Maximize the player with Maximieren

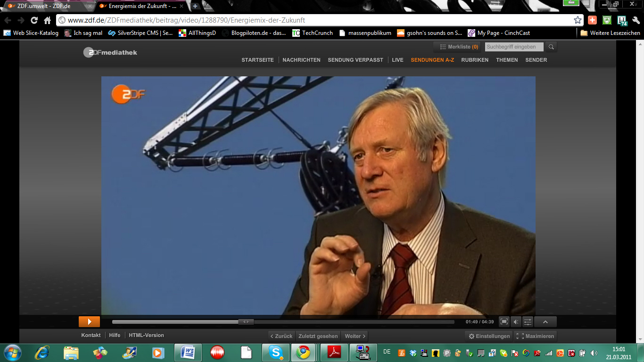coord(536,336)
